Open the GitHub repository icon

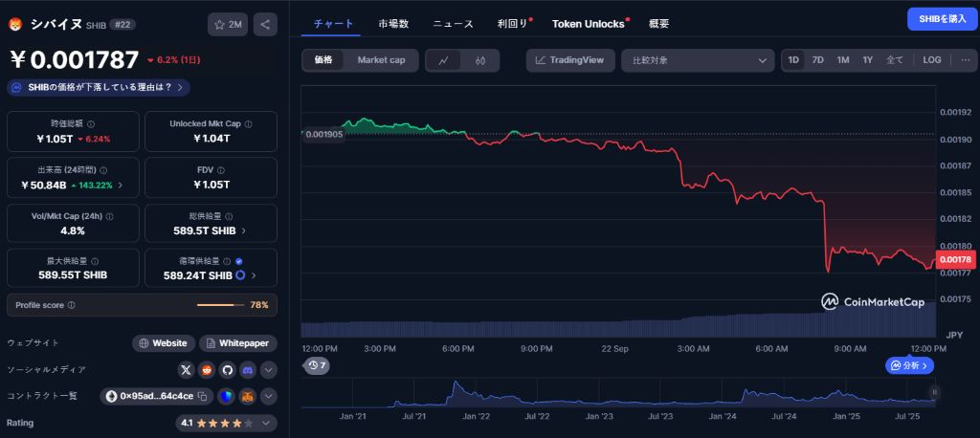[228, 370]
